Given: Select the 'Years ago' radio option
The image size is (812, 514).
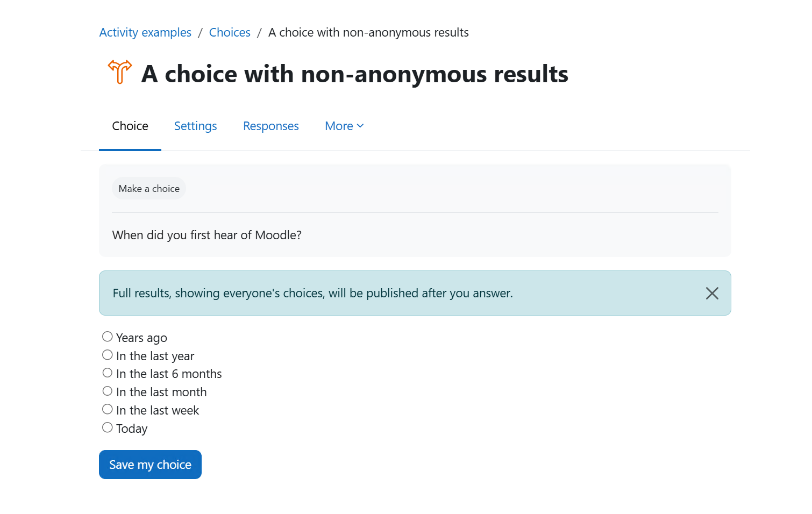Looking at the screenshot, I should [x=108, y=337].
